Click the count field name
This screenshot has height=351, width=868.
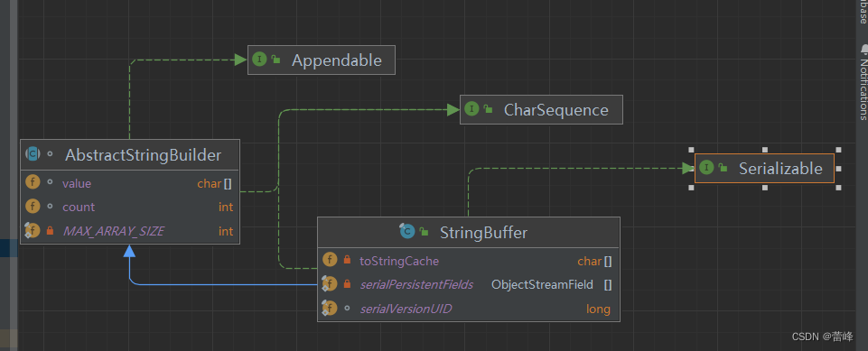point(78,208)
